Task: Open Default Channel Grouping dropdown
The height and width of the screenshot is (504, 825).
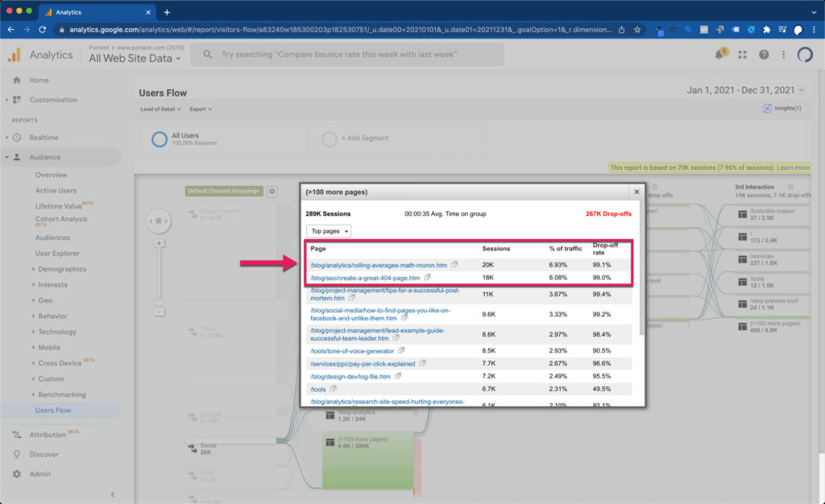Action: 224,192
